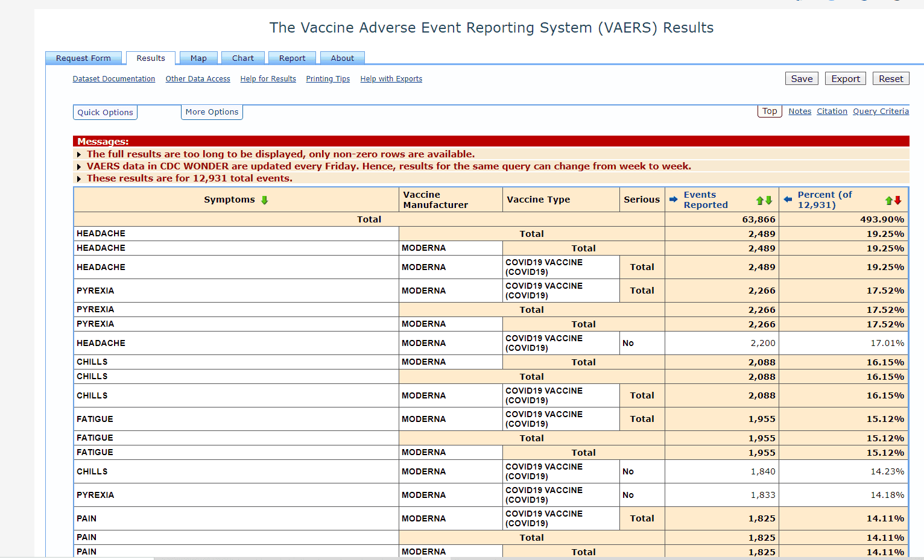Viewport: 924px width, 560px height.
Task: Click the Reset button
Action: click(891, 78)
